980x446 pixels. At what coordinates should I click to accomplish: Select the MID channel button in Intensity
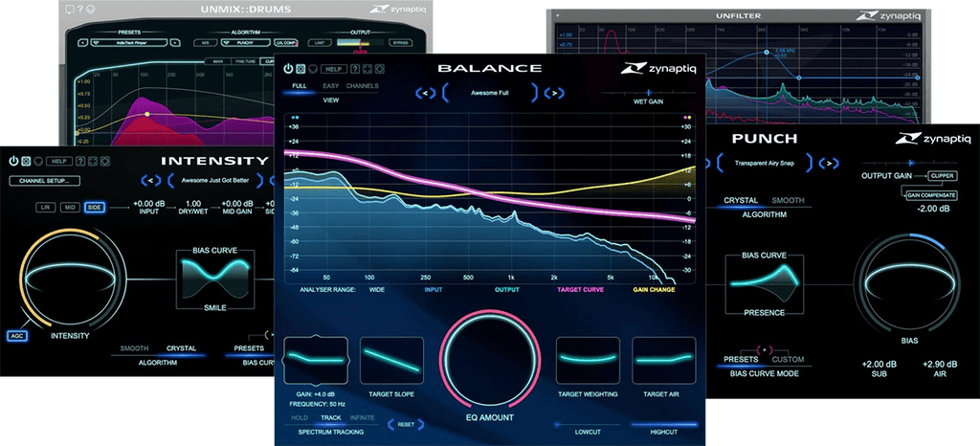point(70,208)
